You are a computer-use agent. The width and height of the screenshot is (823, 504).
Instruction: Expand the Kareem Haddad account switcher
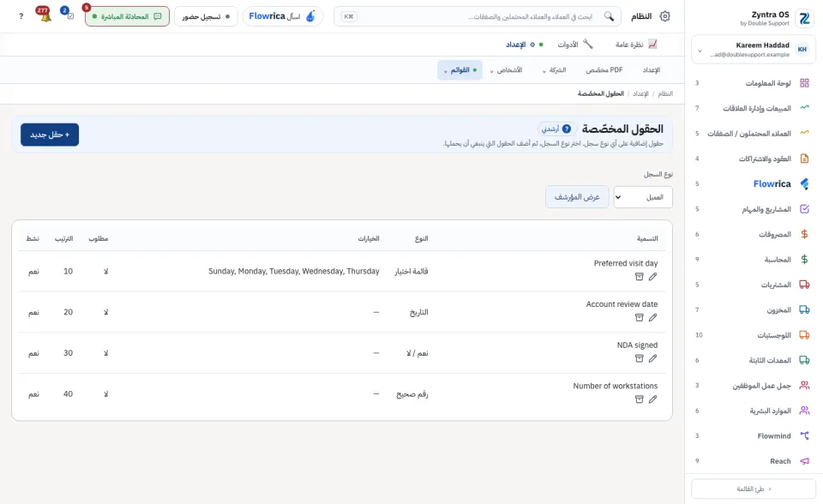coord(754,50)
